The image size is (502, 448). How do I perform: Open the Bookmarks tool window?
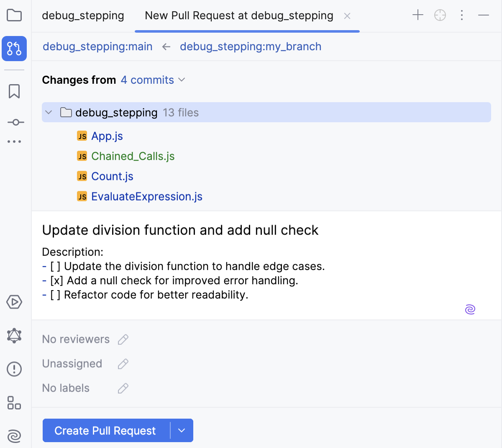[14, 91]
